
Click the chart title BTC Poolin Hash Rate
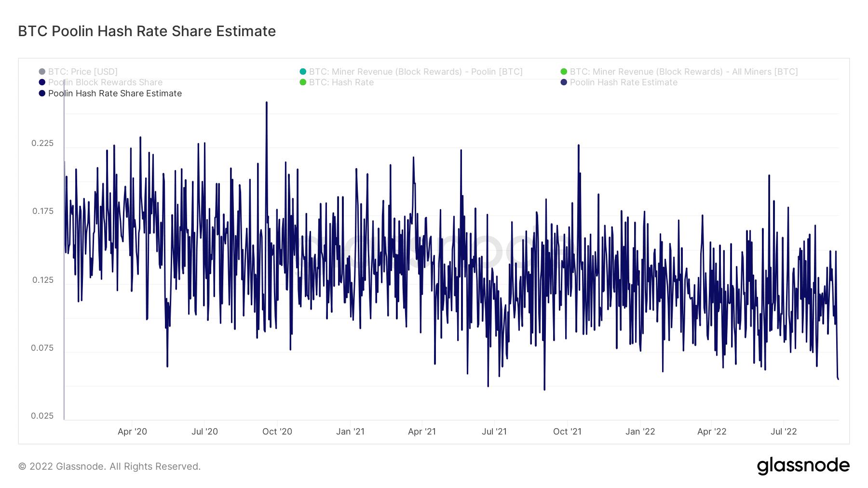(147, 31)
